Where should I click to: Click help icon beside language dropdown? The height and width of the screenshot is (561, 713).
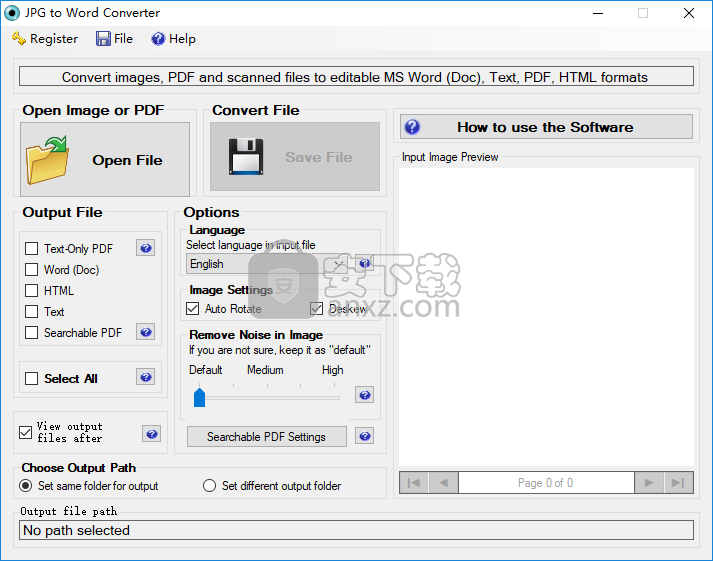(364, 263)
